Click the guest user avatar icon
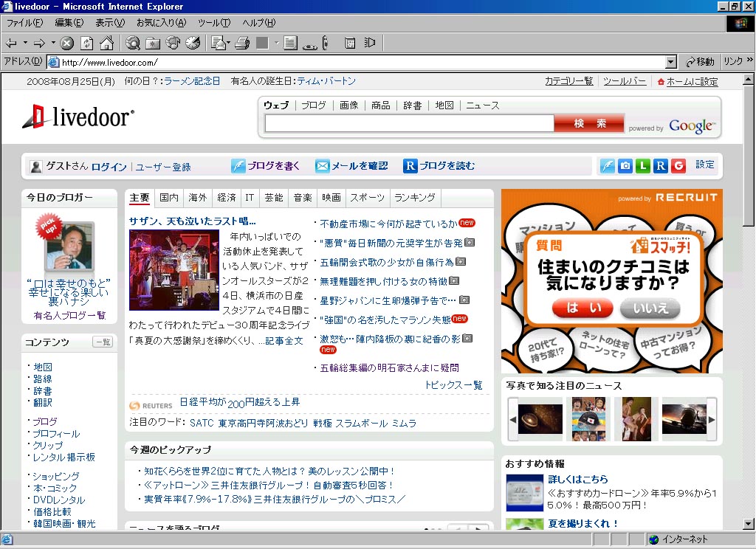The image size is (756, 549). click(36, 167)
